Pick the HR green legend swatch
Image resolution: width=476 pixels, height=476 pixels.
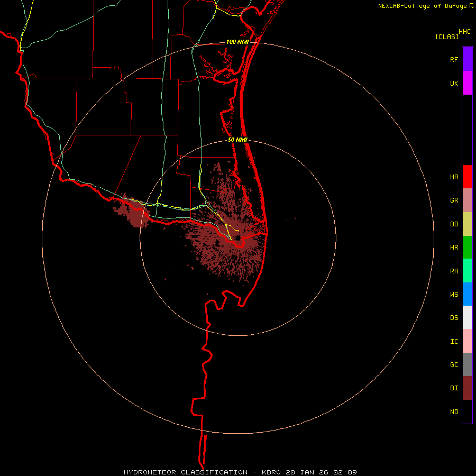(x=467, y=248)
